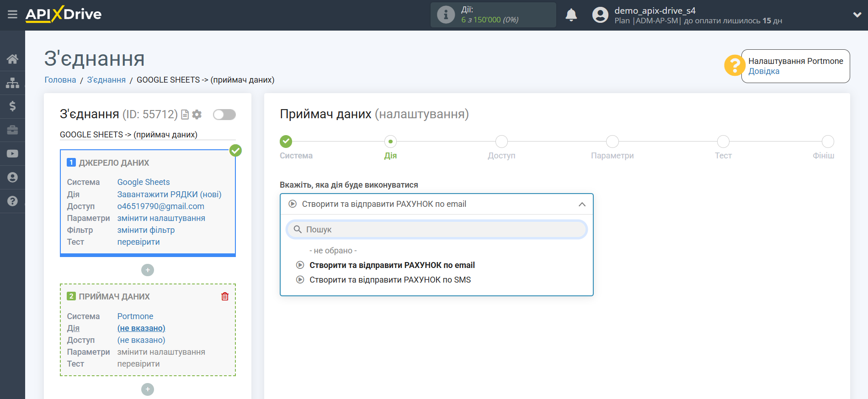The image size is (868, 399).
Task: Open the 'Довідка' help link
Action: (764, 71)
